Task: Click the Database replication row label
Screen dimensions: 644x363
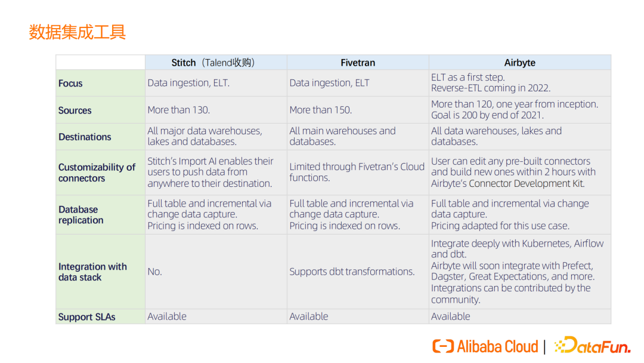Action: (x=80, y=215)
